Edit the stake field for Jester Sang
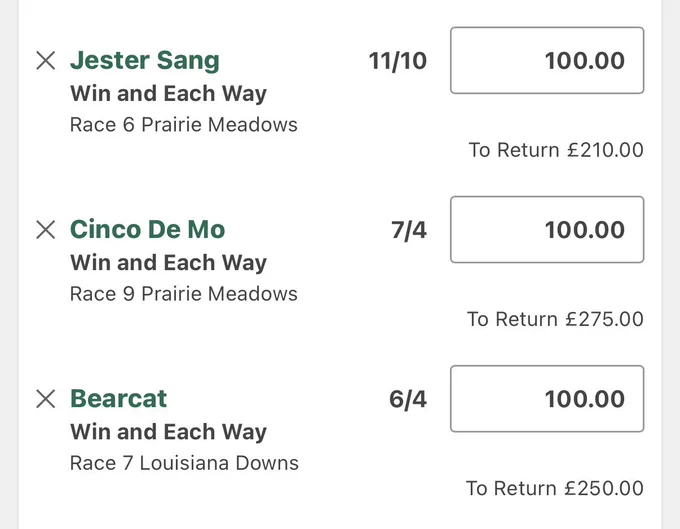680x529 pixels. (547, 60)
